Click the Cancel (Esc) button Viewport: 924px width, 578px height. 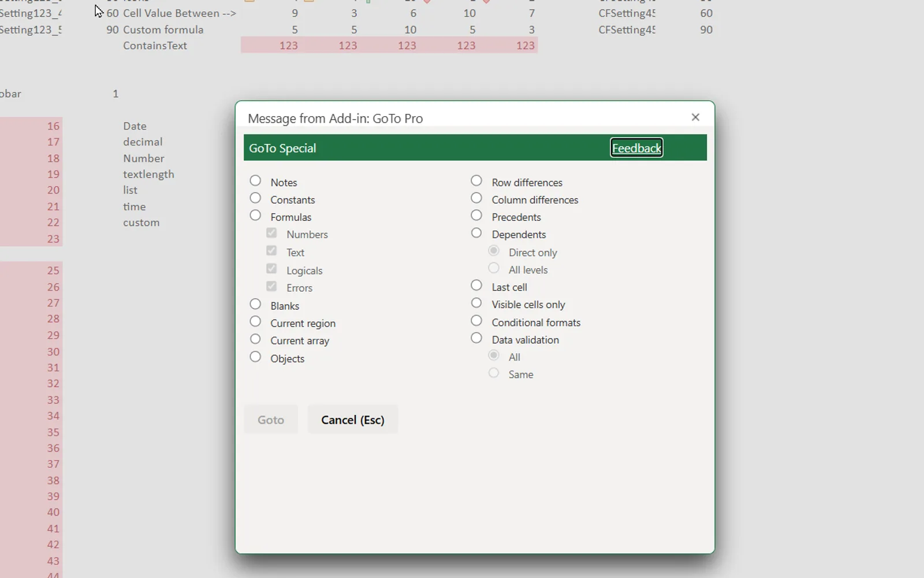(x=353, y=420)
